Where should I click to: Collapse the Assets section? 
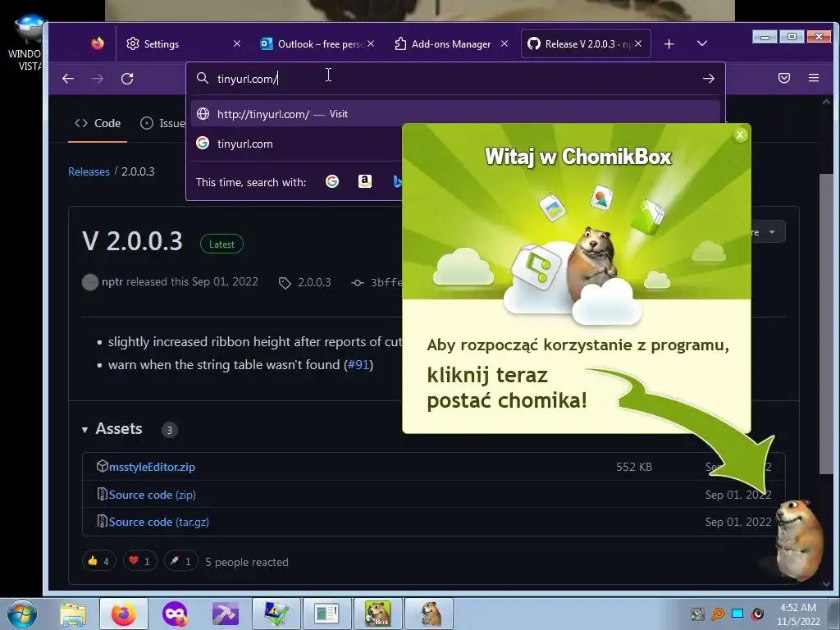pos(112,428)
